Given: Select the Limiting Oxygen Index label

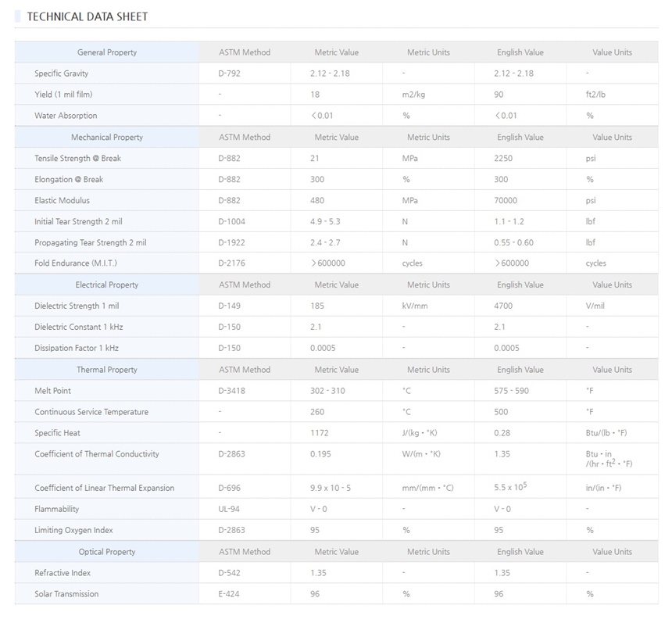Looking at the screenshot, I should click(73, 531).
